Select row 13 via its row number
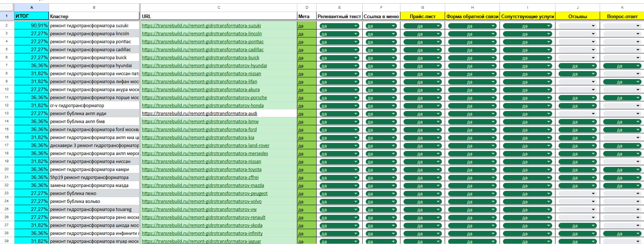Image resolution: width=644 pixels, height=244 pixels. click(7, 113)
